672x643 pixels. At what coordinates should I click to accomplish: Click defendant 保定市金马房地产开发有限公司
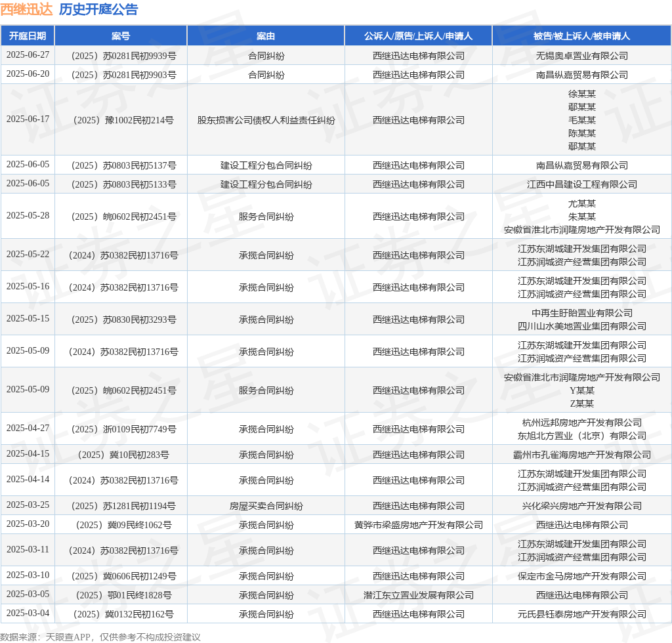click(x=581, y=576)
